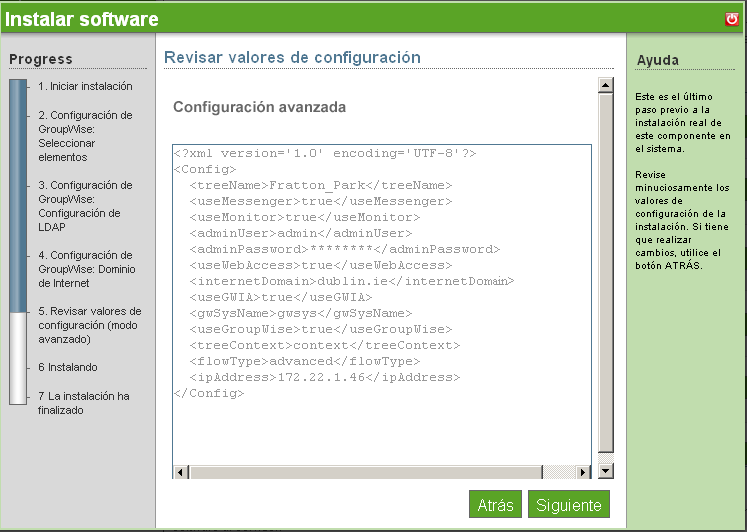Click the Progress heading
Screen dimensions: 747x532
pos(40,59)
